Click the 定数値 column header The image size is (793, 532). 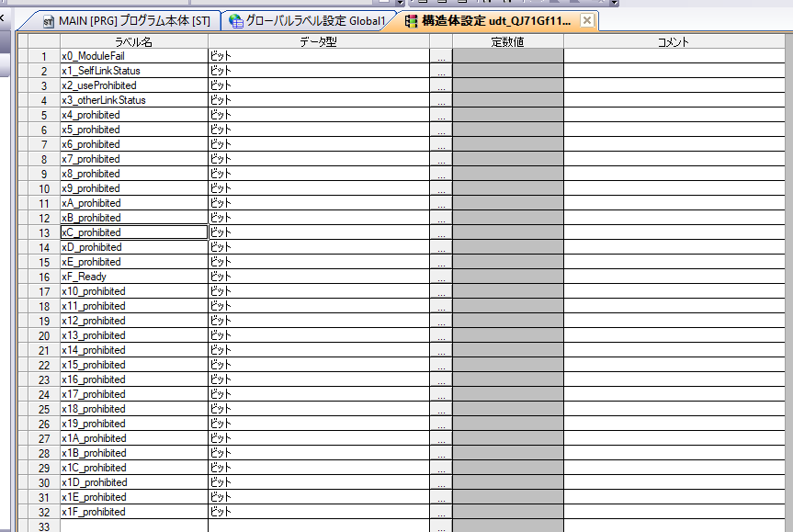[508, 41]
